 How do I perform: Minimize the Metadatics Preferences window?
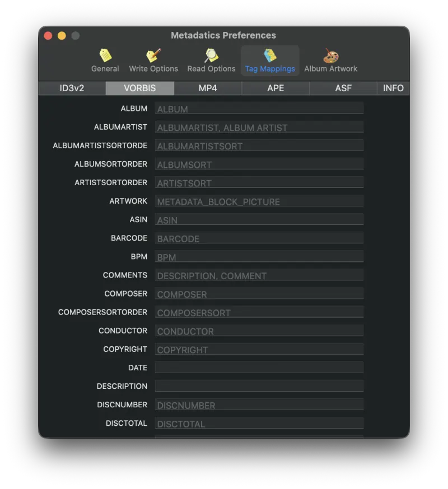tap(62, 36)
